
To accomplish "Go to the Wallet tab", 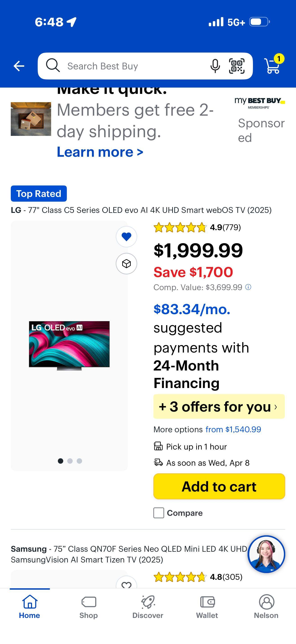I will (x=207, y=607).
